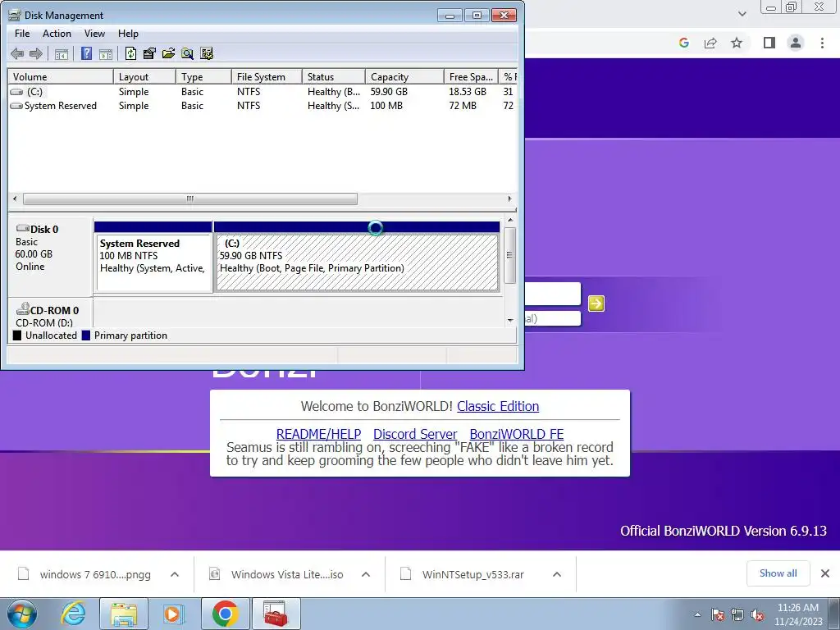Sort by the File System column header

pyautogui.click(x=267, y=76)
